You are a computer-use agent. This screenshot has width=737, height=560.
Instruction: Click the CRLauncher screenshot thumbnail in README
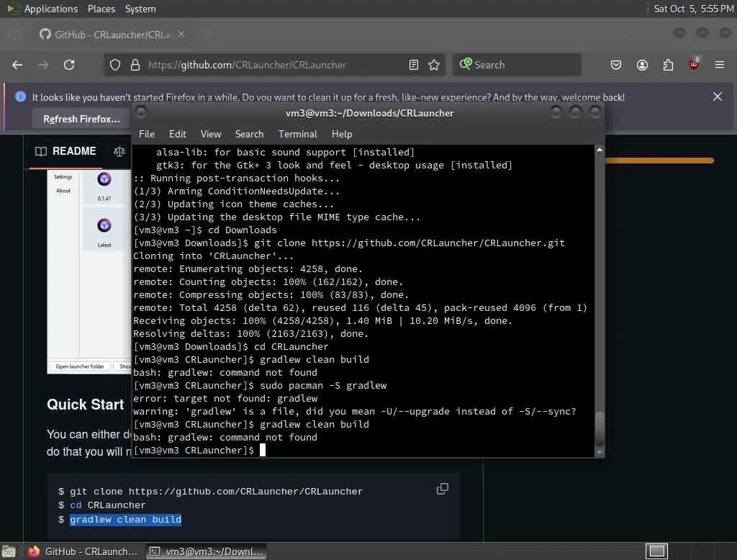click(89, 272)
